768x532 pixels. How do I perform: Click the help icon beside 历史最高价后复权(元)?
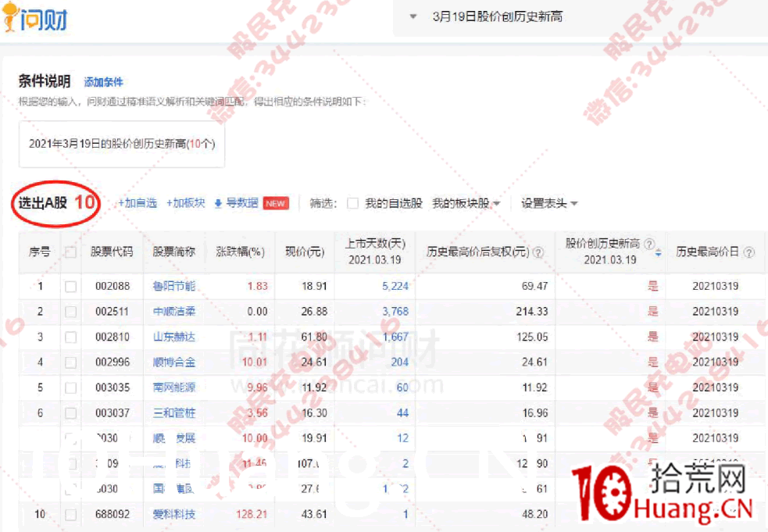[x=538, y=252]
